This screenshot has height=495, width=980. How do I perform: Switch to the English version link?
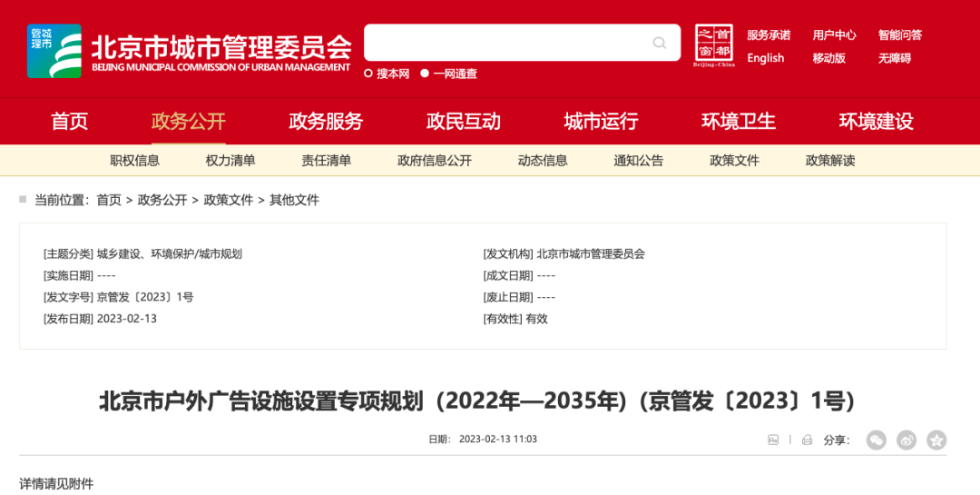(765, 58)
